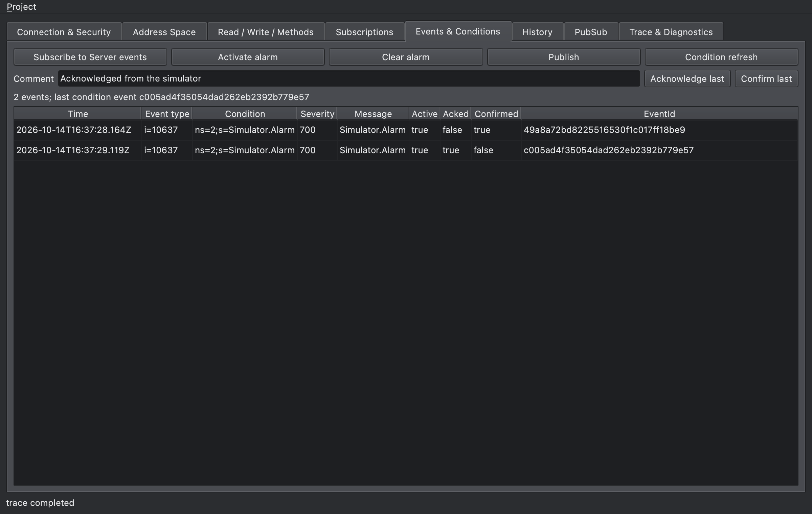
Task: Open the History tab
Action: 537,32
